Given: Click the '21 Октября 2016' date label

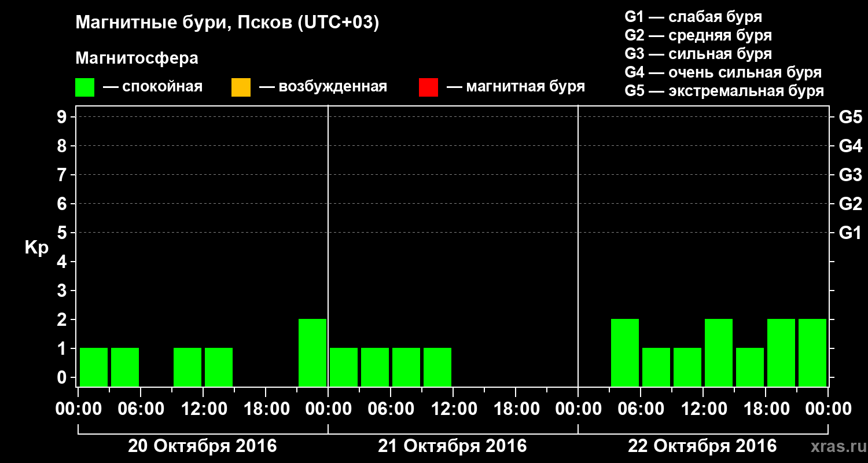Looking at the screenshot, I should (453, 446).
